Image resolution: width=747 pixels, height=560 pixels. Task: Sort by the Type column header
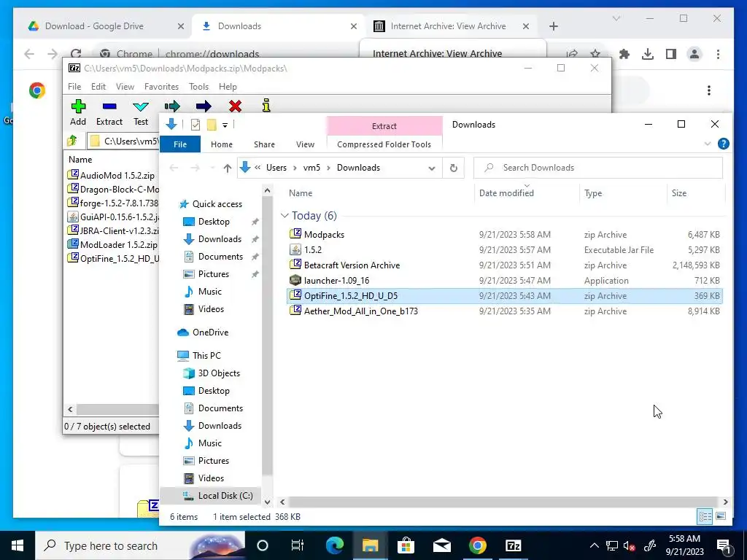623,192
